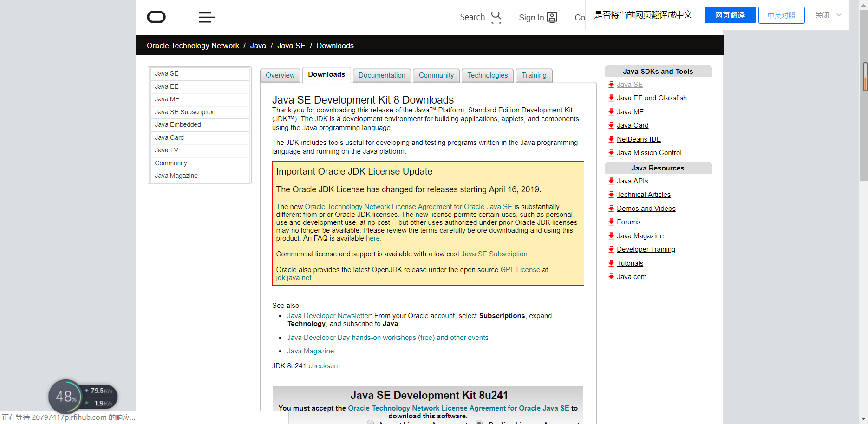Select Decline License Agreement radio button
Viewport: 868px width, 424px height.
pos(479,423)
